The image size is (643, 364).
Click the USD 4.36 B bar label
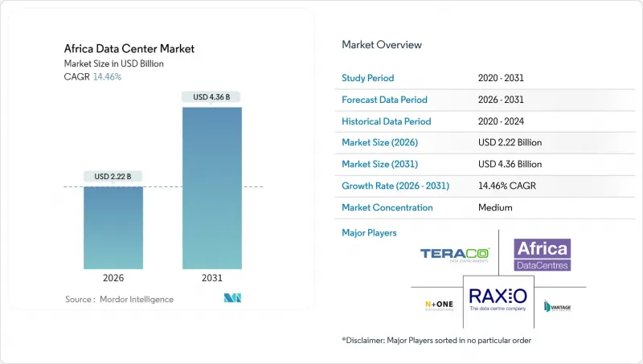click(212, 97)
